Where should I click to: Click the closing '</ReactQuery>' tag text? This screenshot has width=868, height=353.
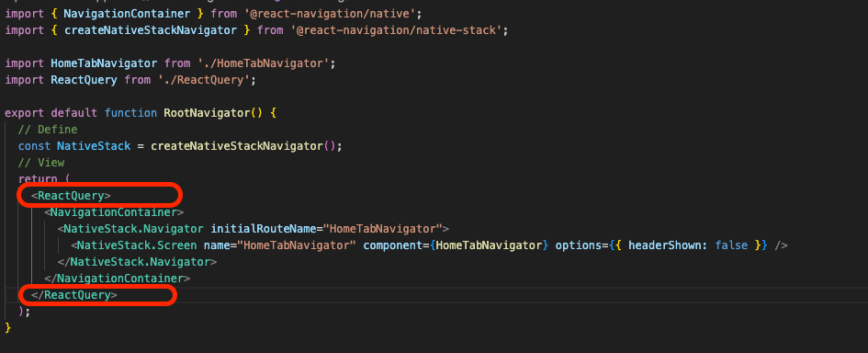[74, 295]
